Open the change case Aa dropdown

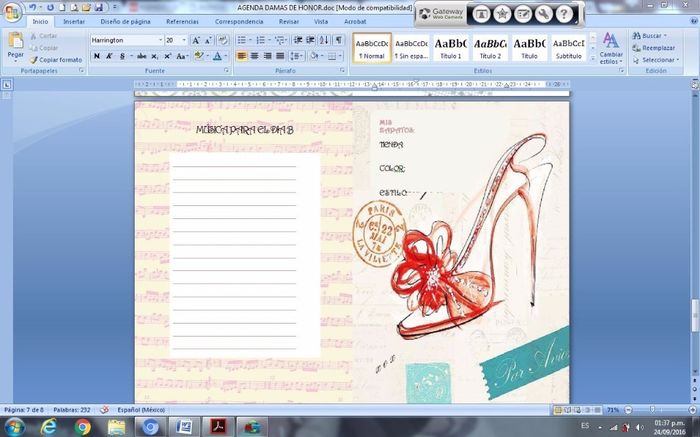[x=181, y=56]
